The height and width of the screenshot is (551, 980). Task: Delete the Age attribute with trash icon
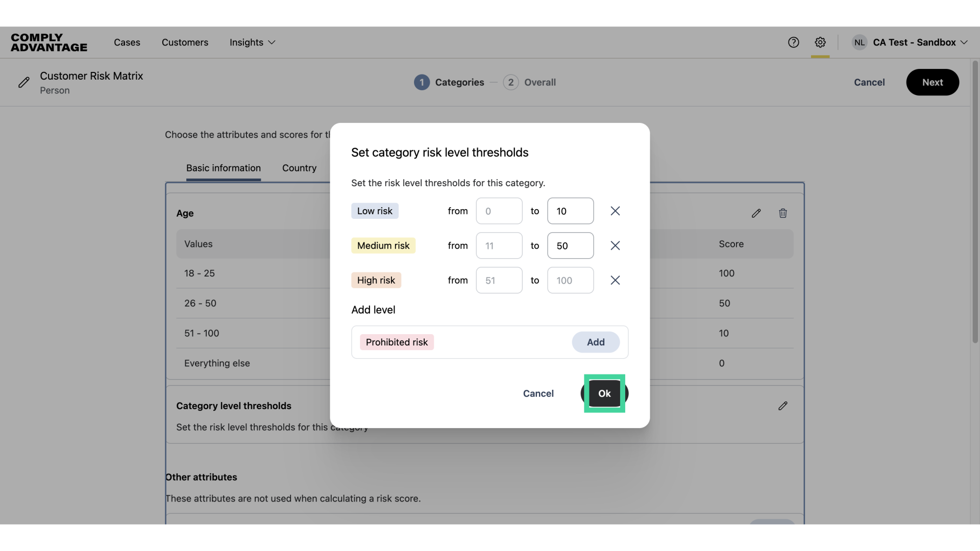[783, 213]
